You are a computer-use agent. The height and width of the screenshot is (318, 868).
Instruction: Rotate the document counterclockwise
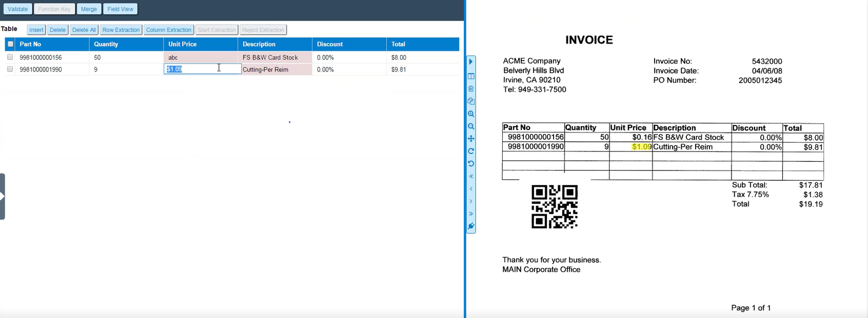(471, 164)
